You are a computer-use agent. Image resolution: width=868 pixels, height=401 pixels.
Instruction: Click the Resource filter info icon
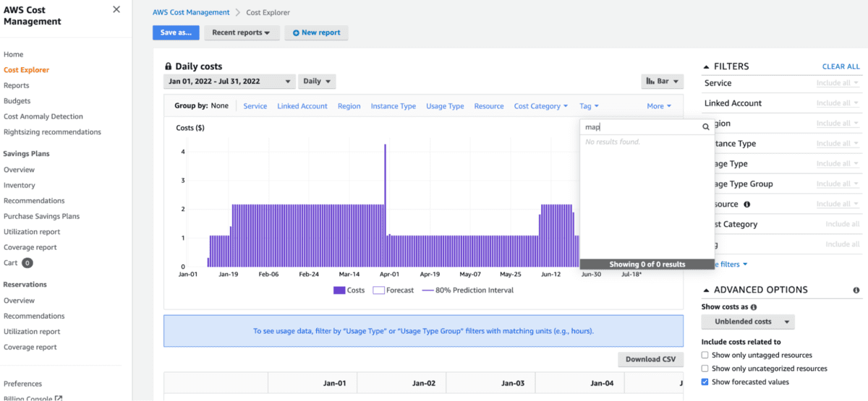coord(746,204)
